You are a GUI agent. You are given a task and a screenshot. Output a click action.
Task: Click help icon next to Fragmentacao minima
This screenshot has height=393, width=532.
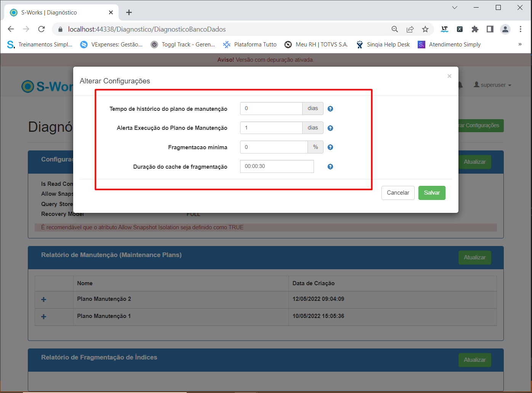pos(330,147)
